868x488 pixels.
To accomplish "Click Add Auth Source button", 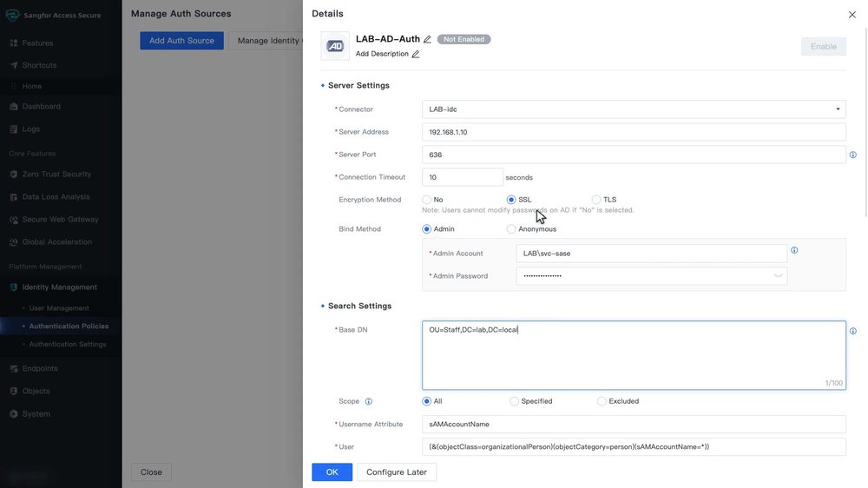I will pos(181,41).
